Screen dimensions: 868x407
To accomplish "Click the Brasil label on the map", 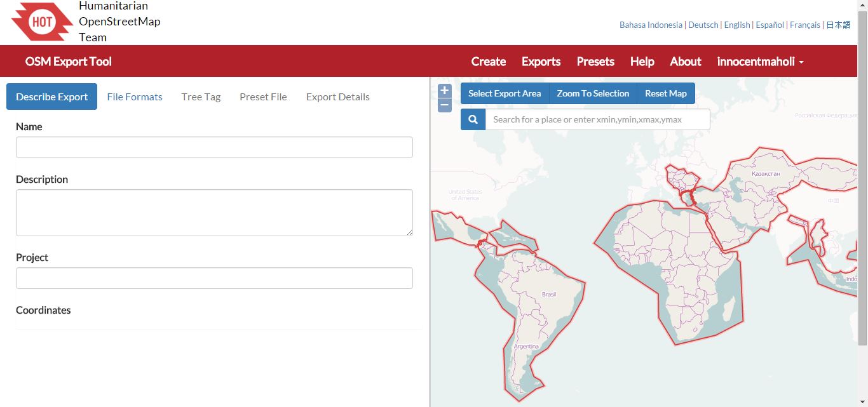I will [x=549, y=294].
